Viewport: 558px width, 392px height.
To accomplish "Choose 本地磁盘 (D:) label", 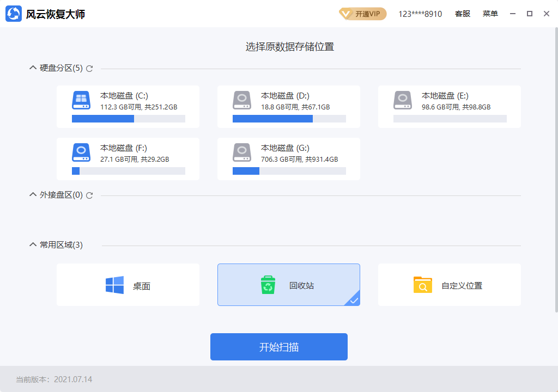I will pos(285,96).
